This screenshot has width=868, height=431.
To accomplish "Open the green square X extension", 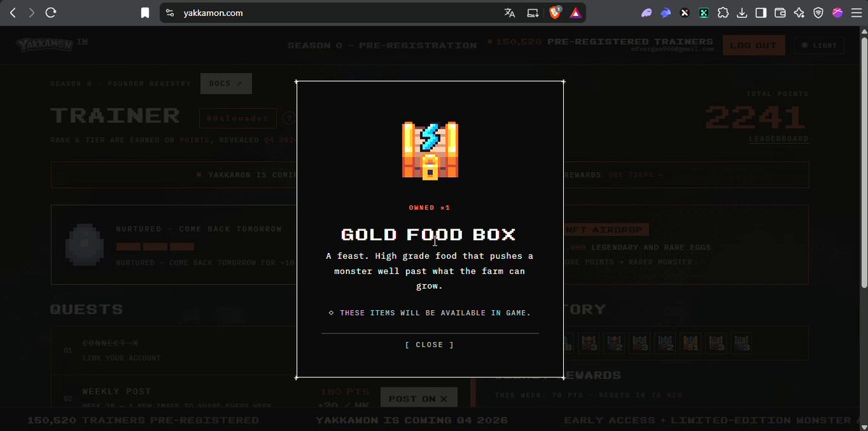I will (x=704, y=13).
